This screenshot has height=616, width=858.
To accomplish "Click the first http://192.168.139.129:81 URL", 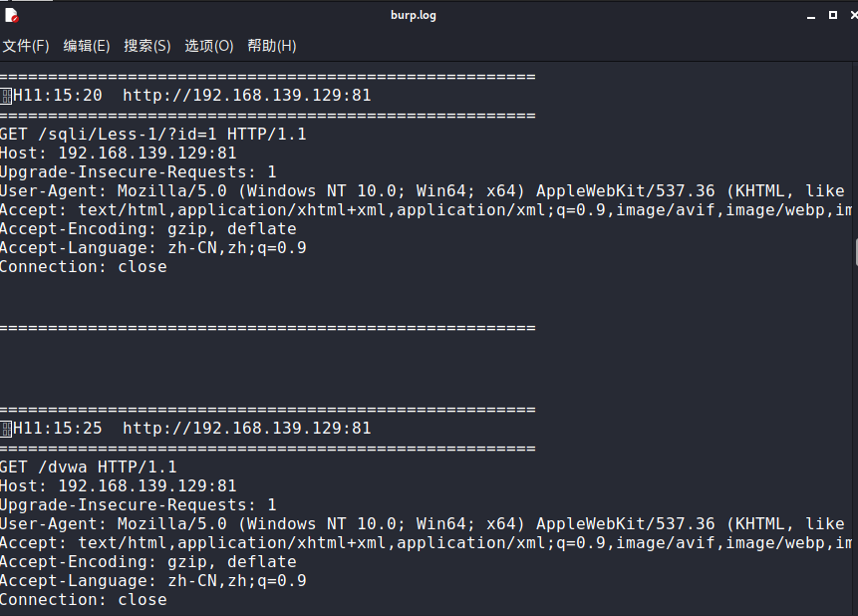I will tap(247, 96).
